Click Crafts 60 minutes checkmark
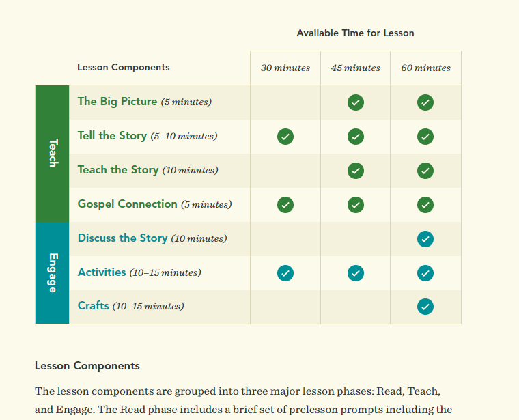 (x=425, y=307)
